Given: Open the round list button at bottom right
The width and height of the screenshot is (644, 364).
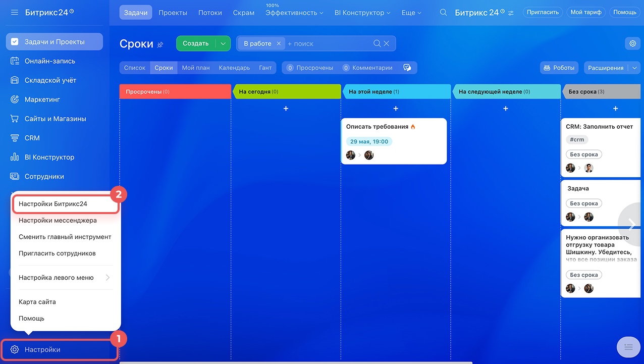Looking at the screenshot, I should [x=628, y=346].
